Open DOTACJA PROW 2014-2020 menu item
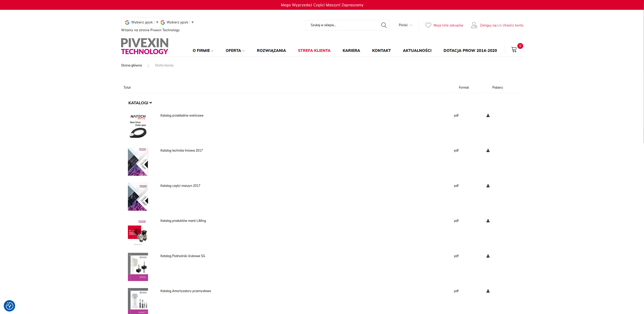The image size is (644, 314). point(470,51)
